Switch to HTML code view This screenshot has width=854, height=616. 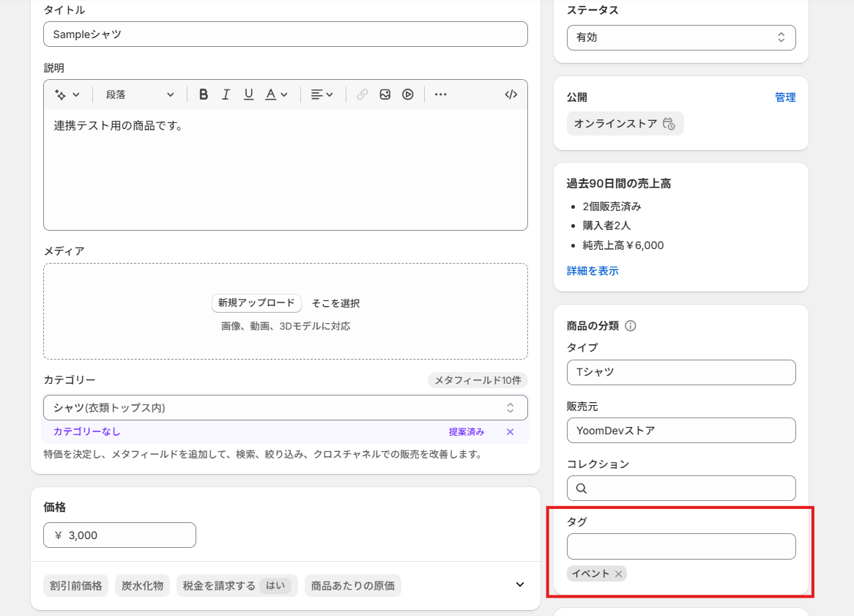[x=511, y=94]
